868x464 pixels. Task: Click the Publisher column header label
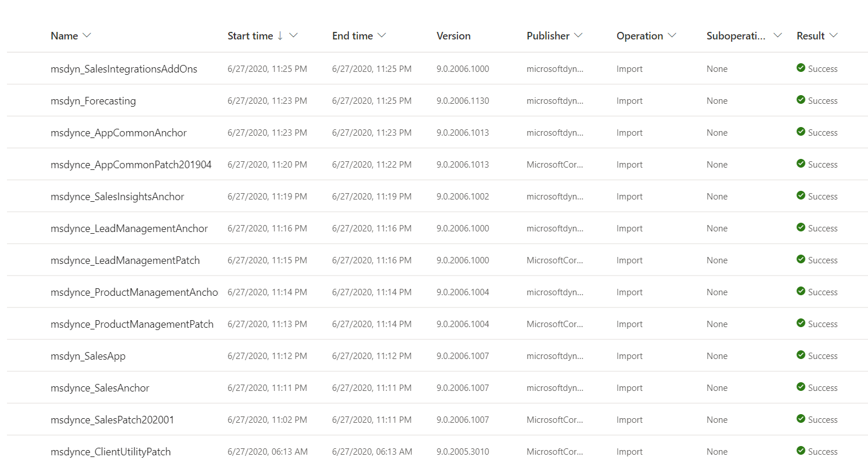pos(548,36)
